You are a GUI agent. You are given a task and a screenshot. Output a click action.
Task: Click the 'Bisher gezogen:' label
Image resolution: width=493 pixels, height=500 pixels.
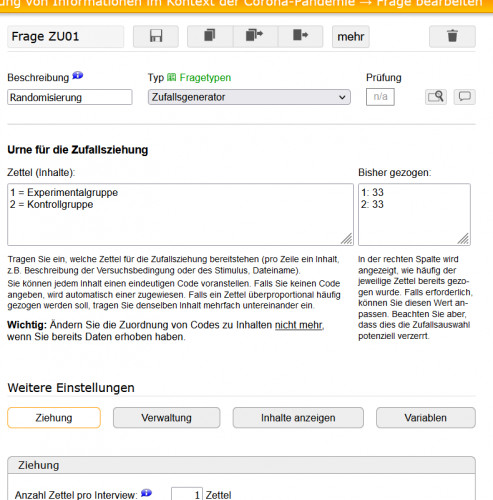coord(395,172)
